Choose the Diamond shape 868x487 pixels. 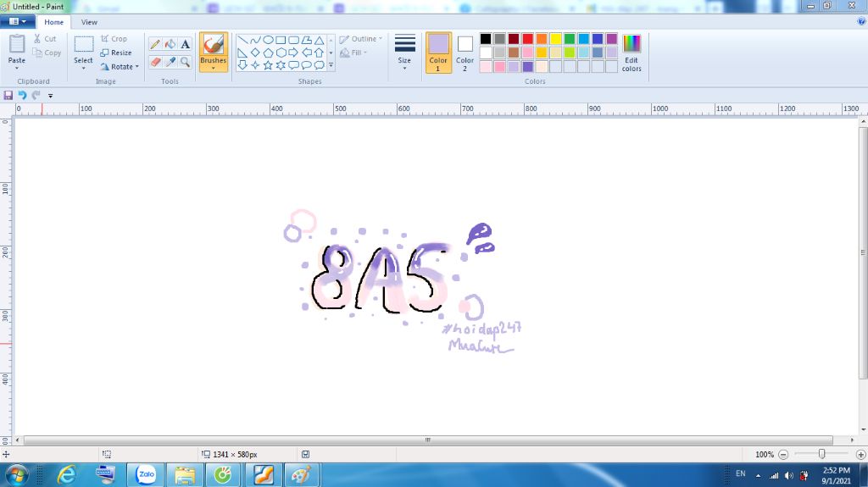[255, 53]
